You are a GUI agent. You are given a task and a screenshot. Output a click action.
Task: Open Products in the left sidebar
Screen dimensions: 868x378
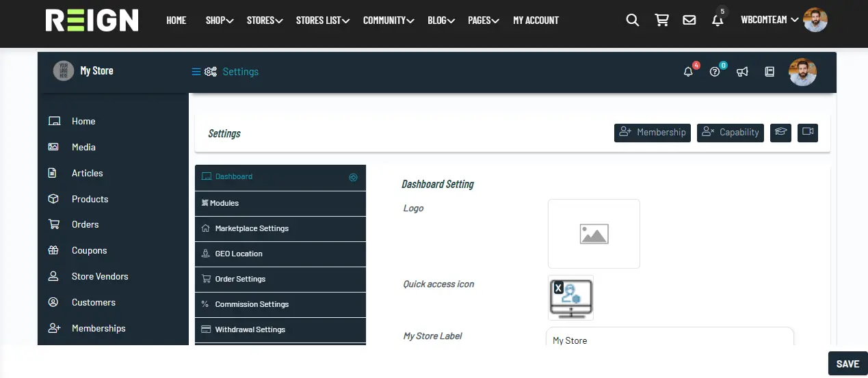[90, 199]
